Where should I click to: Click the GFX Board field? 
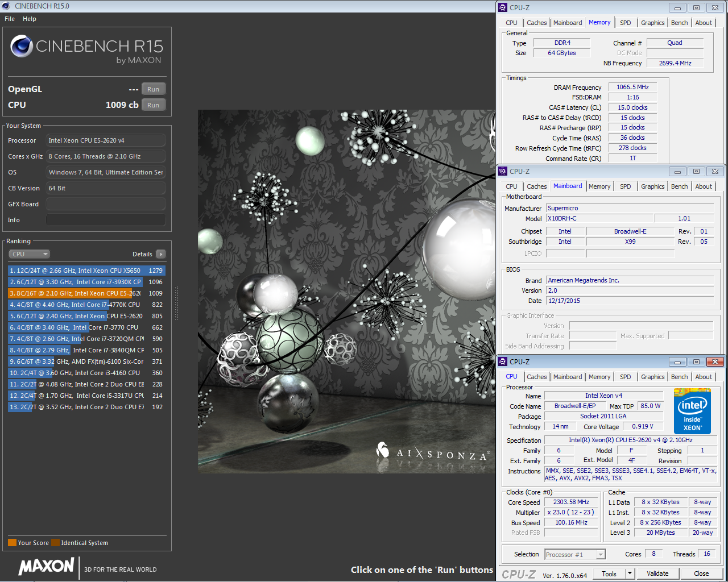tap(106, 204)
